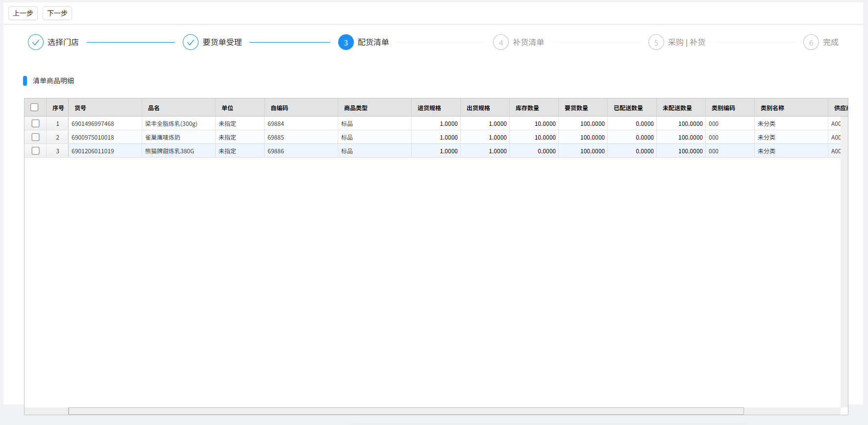Click the 清单商品明细 section title
Screen dimensions: 868x425
tap(53, 81)
